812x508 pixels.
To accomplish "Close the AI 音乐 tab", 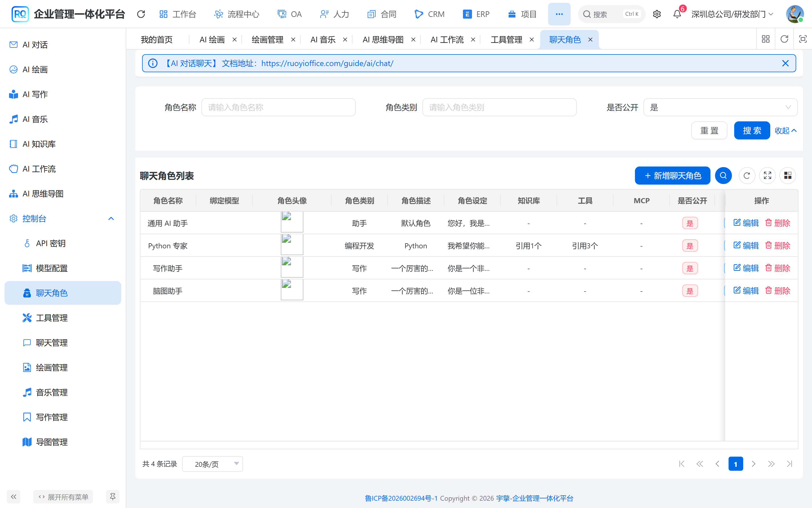I will (345, 40).
